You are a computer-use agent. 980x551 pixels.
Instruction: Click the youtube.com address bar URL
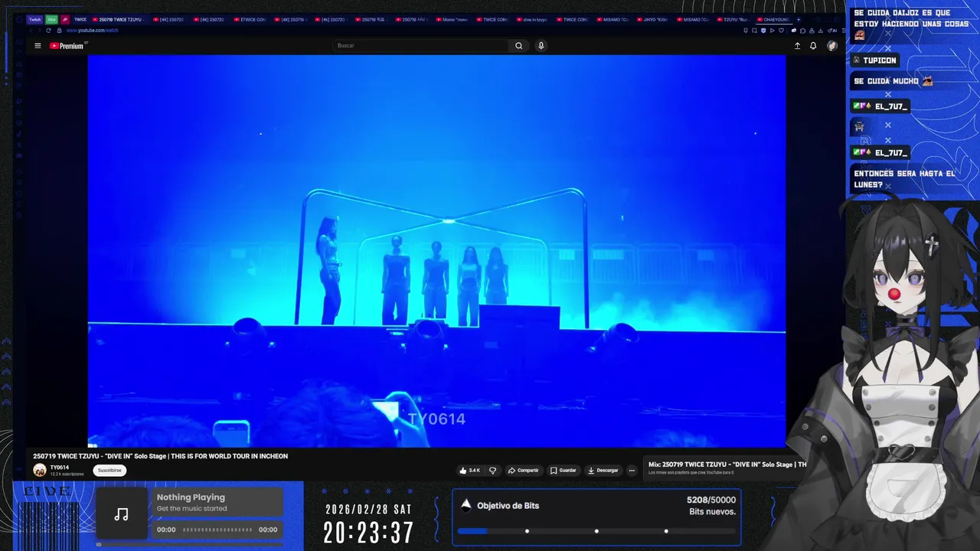point(92,31)
